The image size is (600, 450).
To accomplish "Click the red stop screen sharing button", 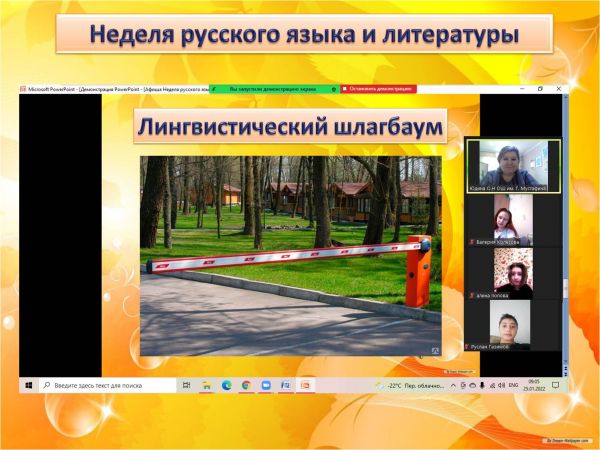I will click(379, 89).
